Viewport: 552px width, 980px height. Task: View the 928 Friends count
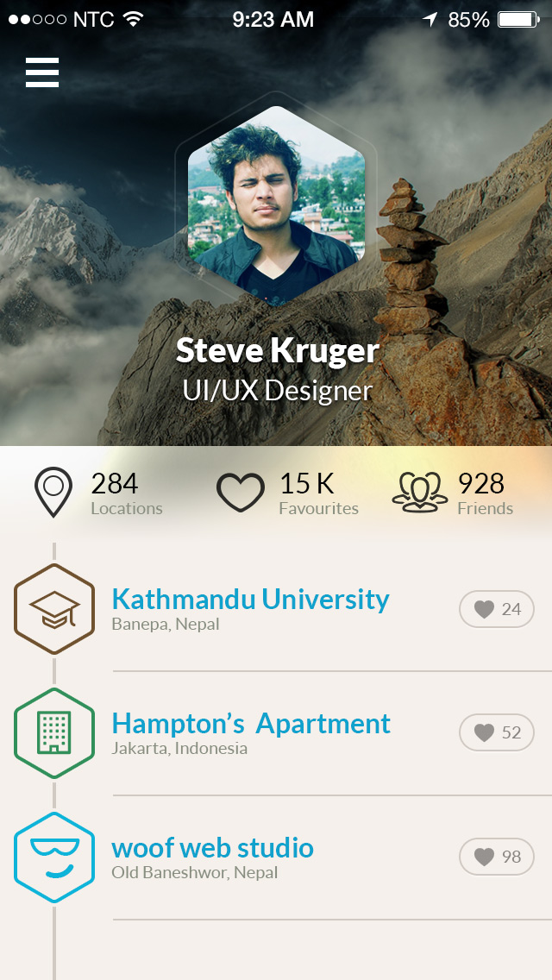[x=485, y=493]
